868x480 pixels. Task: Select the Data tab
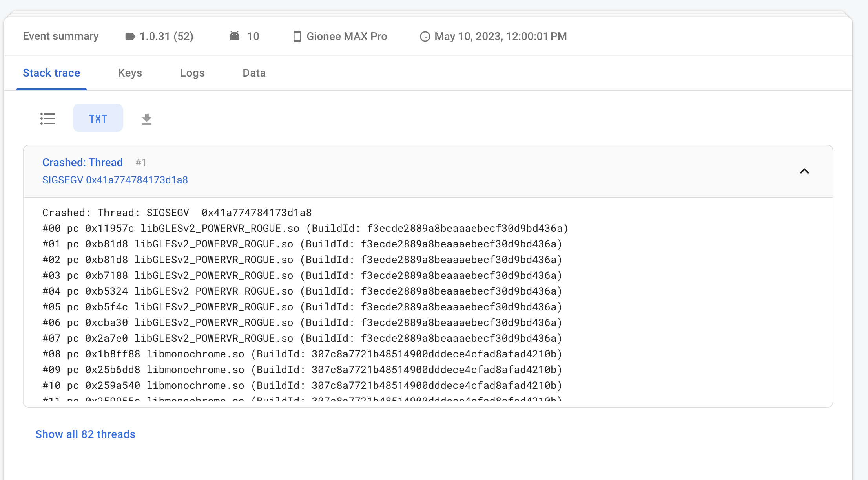point(253,73)
